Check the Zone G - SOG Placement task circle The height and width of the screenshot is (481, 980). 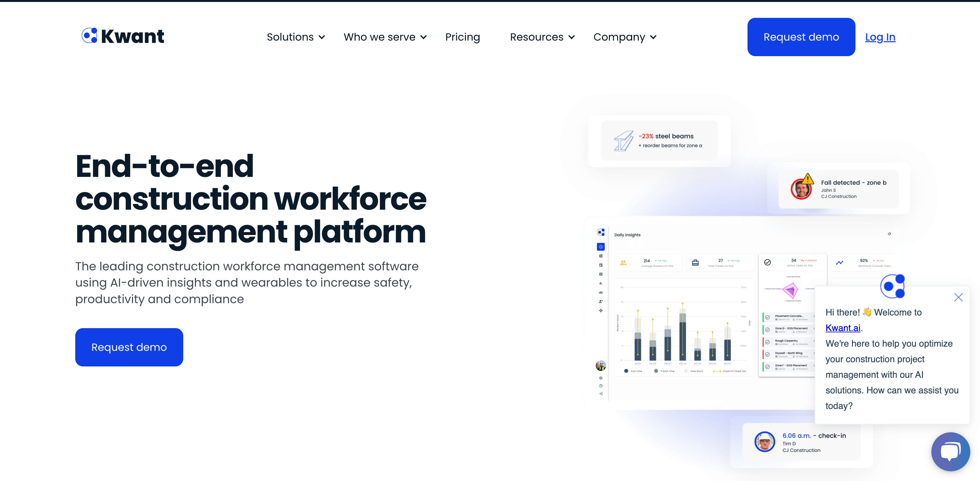767,330
